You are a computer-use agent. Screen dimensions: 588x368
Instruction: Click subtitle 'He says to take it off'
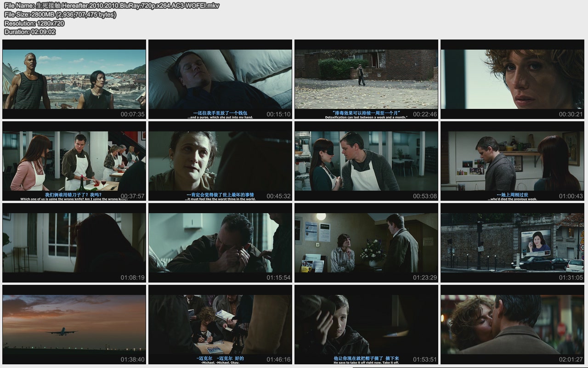point(366,362)
